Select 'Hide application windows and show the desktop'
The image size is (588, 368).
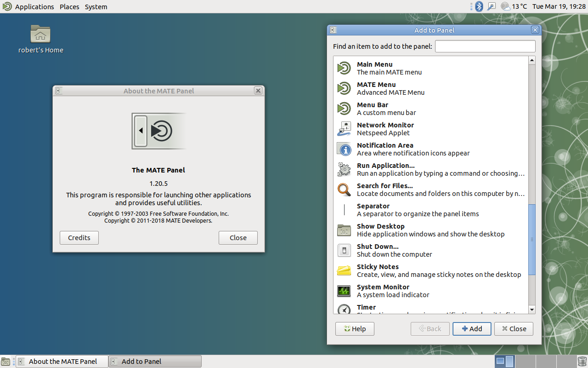click(431, 234)
